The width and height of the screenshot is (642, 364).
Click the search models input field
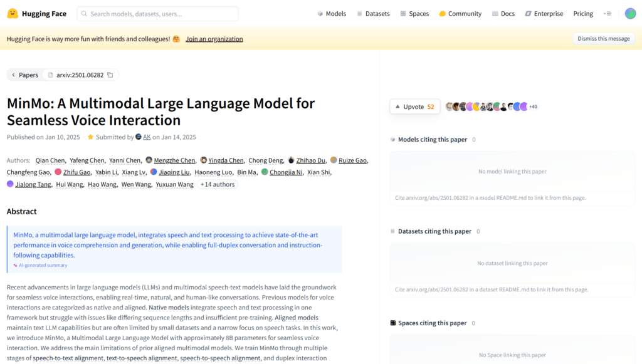tap(158, 14)
